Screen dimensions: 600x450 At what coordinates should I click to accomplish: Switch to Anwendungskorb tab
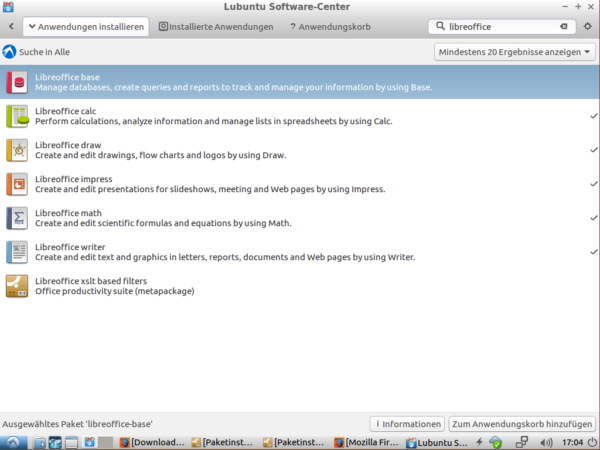click(330, 26)
